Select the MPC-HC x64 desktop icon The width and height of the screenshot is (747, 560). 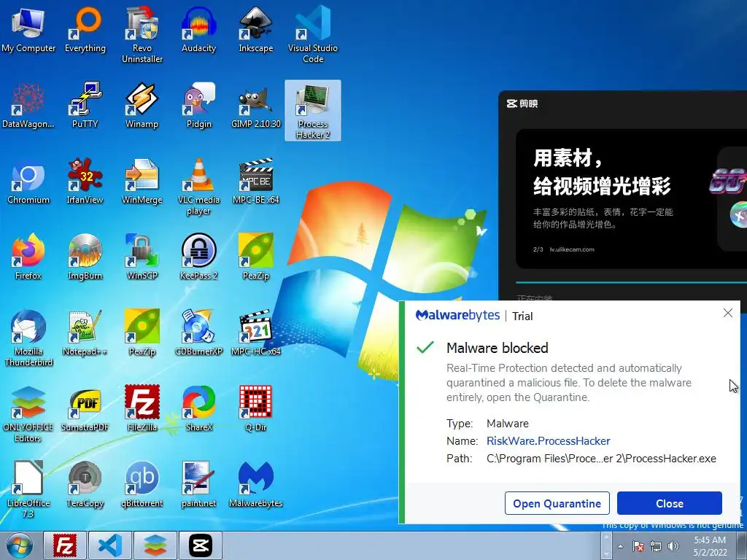tap(256, 332)
